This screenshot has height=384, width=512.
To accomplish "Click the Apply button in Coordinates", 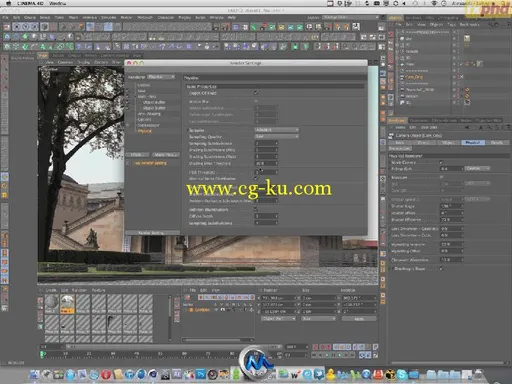I will click(359, 319).
